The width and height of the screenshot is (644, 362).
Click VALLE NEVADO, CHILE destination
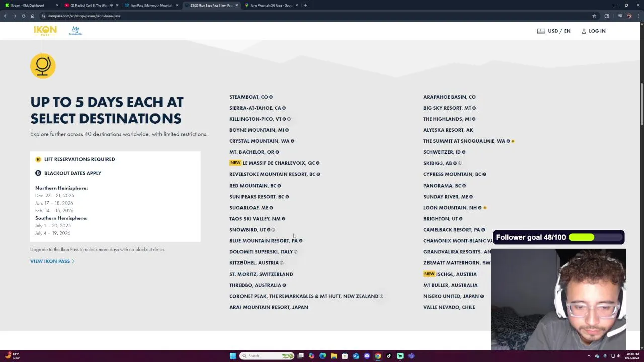click(x=449, y=307)
